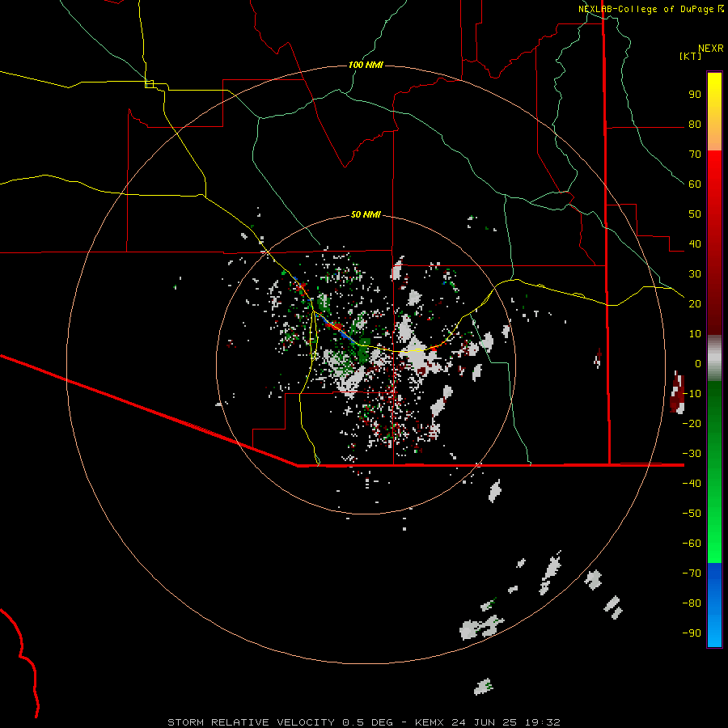728x728 pixels.
Task: Pick the gray zero-velocity segment of color bar
Action: tap(714, 358)
